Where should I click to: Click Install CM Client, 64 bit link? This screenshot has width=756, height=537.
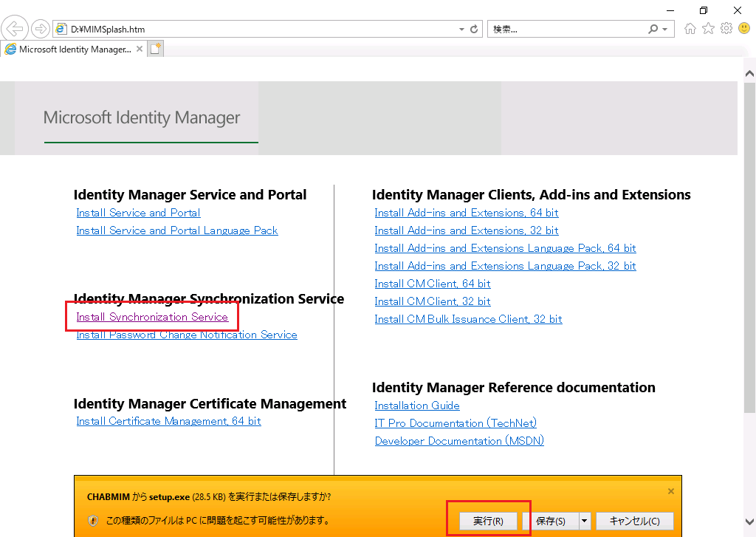tap(433, 284)
